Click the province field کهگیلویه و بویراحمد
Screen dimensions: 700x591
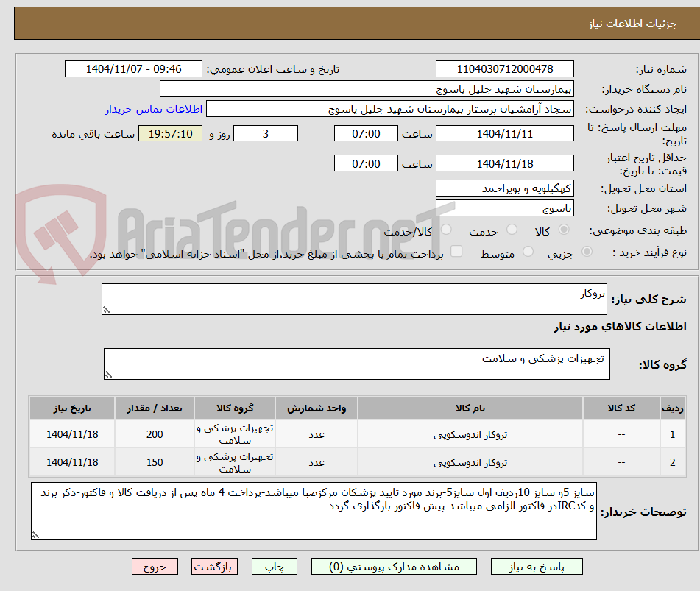(504, 188)
